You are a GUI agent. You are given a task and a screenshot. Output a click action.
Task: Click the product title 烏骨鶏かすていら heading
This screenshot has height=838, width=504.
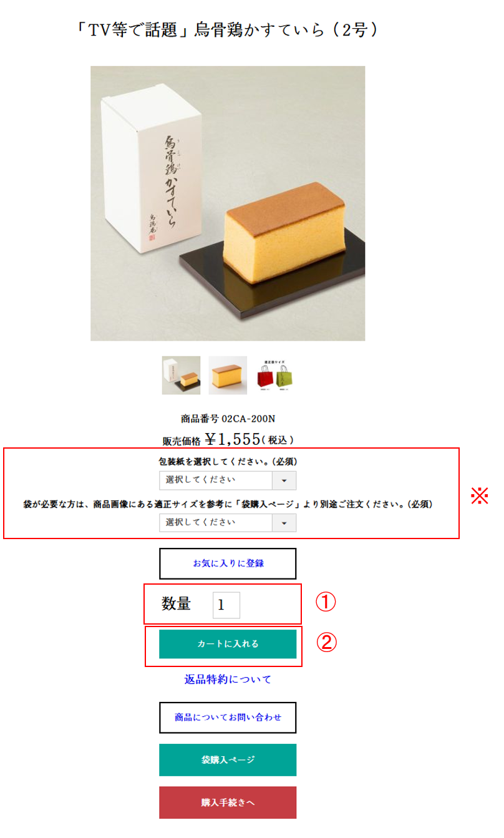click(x=227, y=29)
